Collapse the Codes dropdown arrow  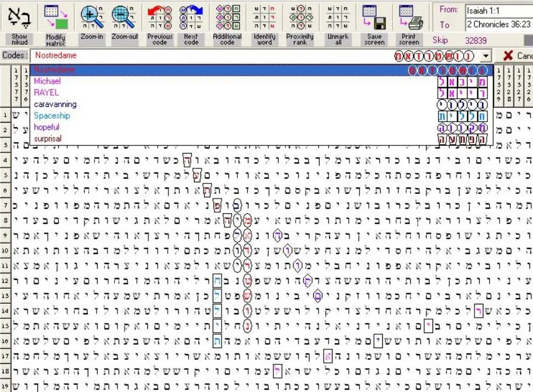(486, 55)
